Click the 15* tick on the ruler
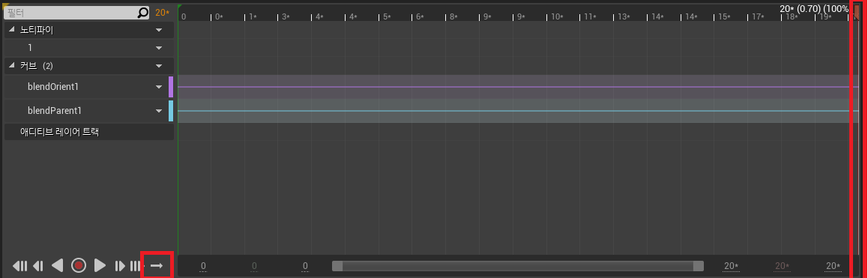This screenshot has width=868, height=278. point(725,16)
